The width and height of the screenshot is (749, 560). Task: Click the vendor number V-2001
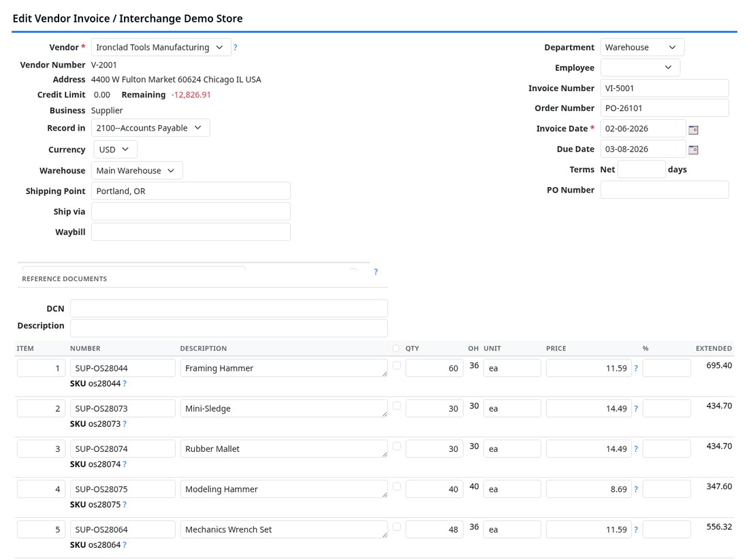click(103, 65)
